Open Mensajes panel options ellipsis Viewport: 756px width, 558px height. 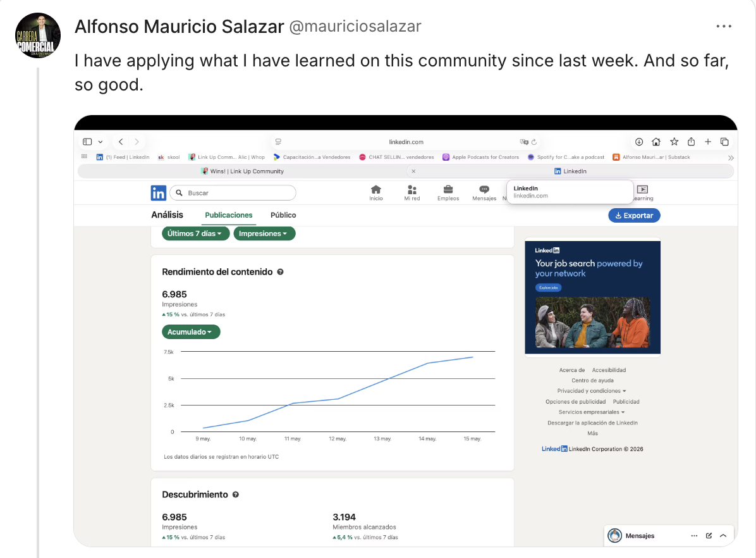tap(694, 536)
